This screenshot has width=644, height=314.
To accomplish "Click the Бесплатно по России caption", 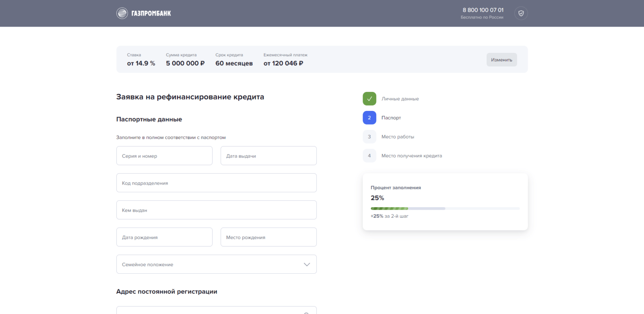I will pyautogui.click(x=482, y=17).
